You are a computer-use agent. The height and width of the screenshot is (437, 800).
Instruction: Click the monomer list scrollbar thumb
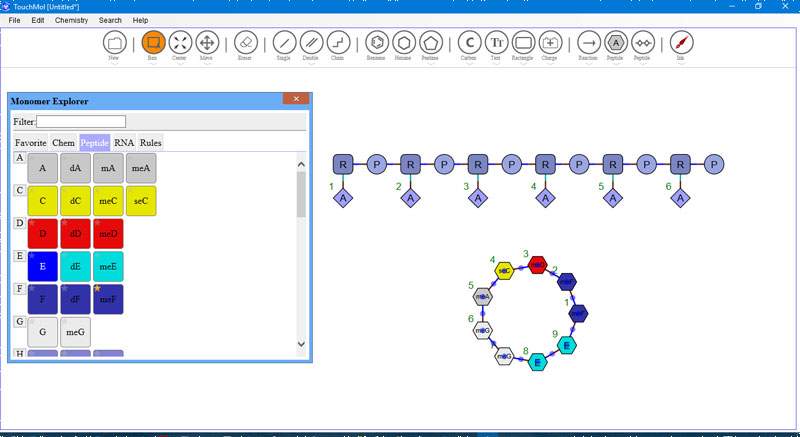[301, 194]
